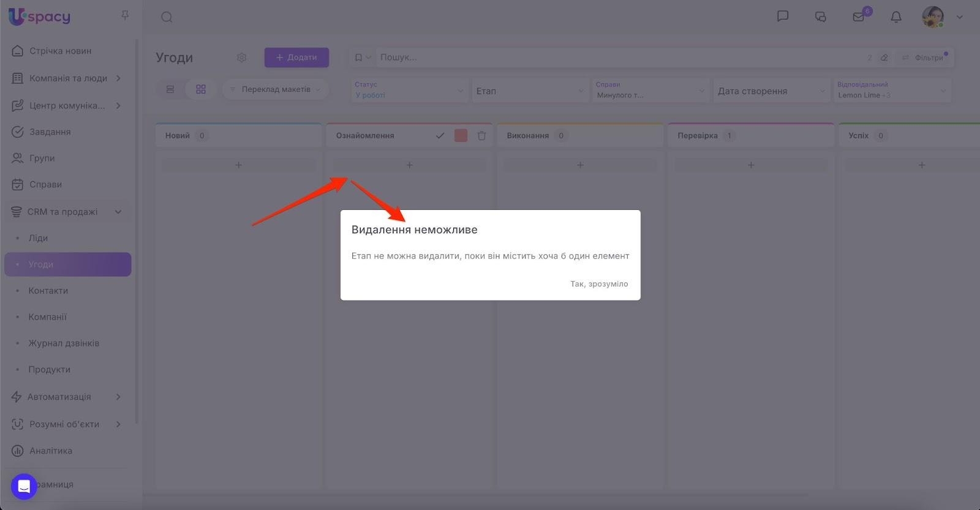Open the Ознайомлення stage color swatch
The height and width of the screenshot is (510, 980).
[461, 136]
